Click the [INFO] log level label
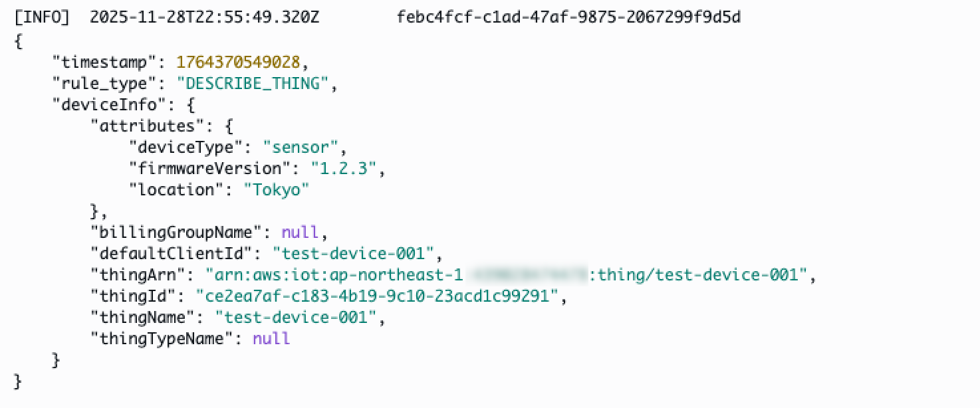Viewport: 980px width, 408px height. click(x=41, y=18)
